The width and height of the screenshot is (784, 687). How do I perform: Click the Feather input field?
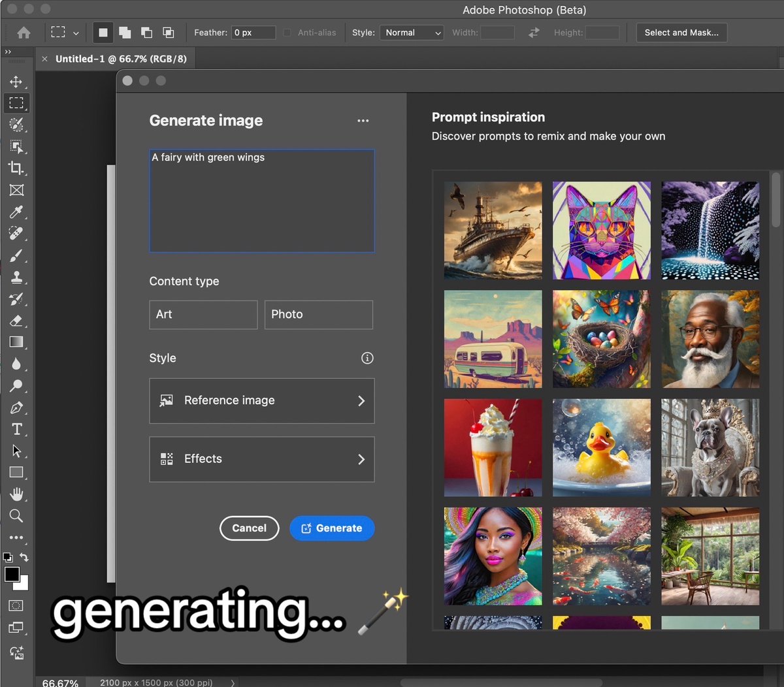(x=253, y=33)
